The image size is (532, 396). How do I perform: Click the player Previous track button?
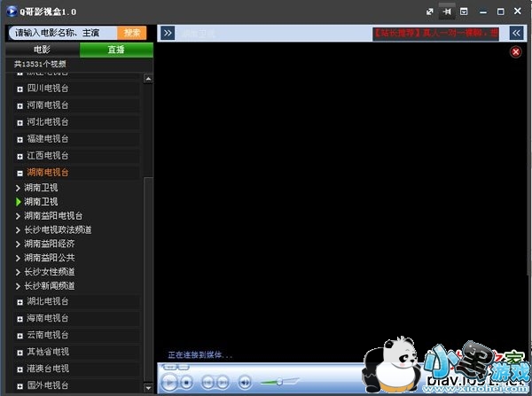[x=208, y=383]
